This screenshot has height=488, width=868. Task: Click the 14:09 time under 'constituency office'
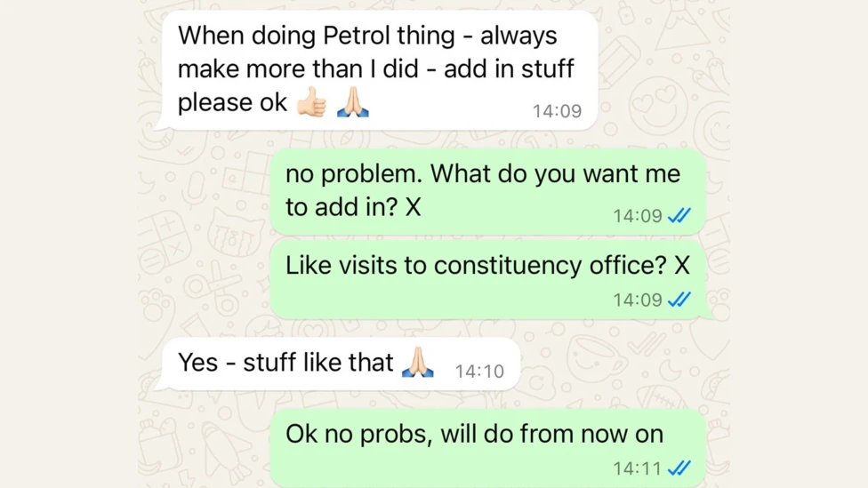pos(637,300)
